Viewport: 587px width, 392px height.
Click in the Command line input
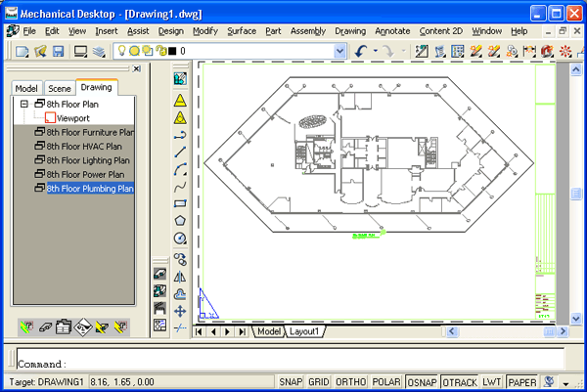[x=293, y=363]
